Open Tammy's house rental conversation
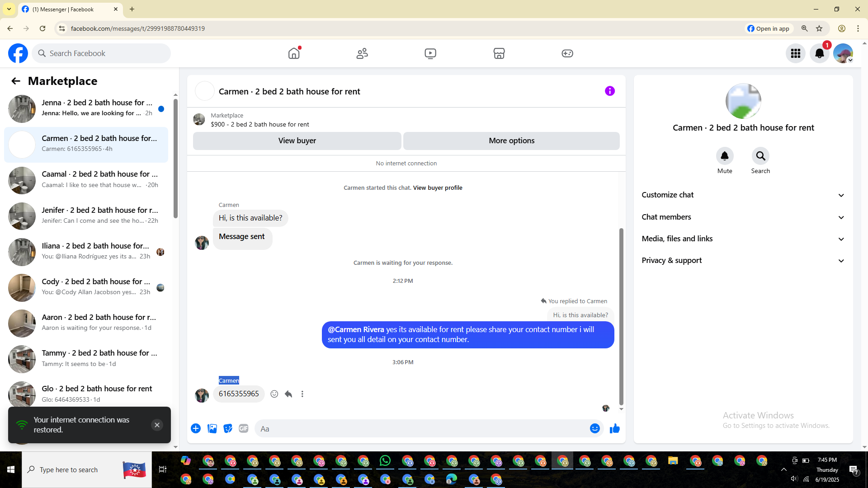Image resolution: width=868 pixels, height=488 pixels. click(x=86, y=359)
